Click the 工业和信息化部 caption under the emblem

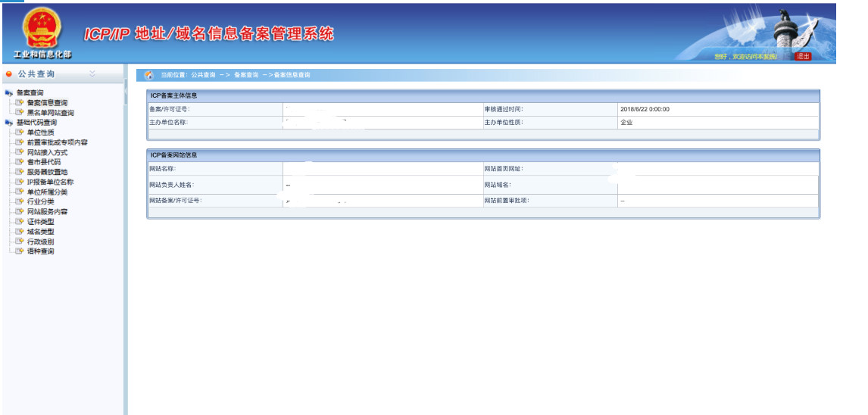[x=42, y=55]
